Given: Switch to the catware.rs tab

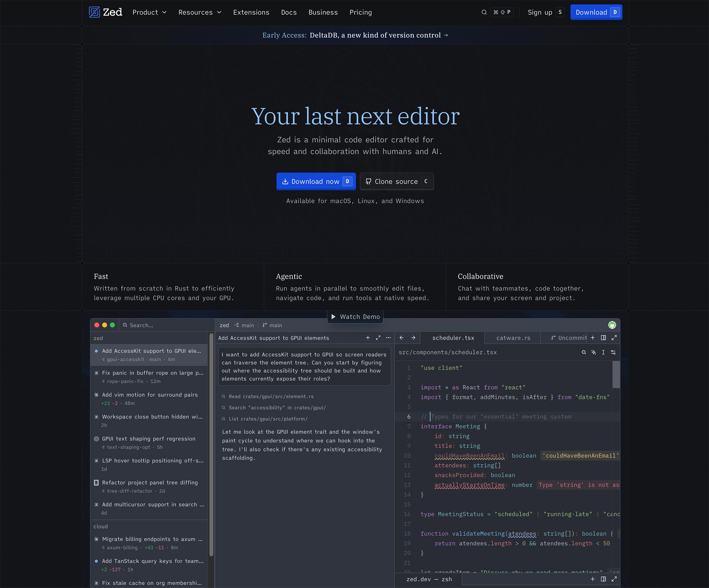Looking at the screenshot, I should tap(513, 338).
